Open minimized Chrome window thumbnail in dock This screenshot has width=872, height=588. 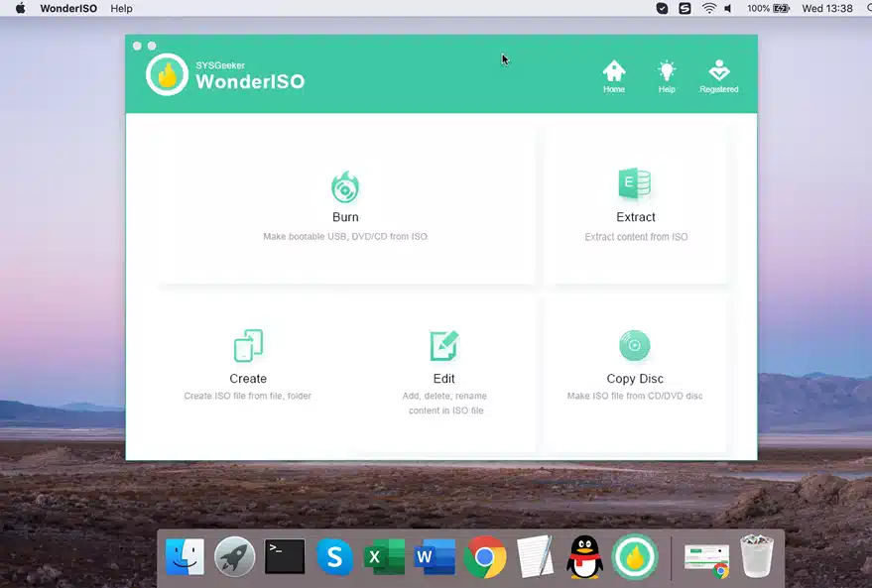707,559
